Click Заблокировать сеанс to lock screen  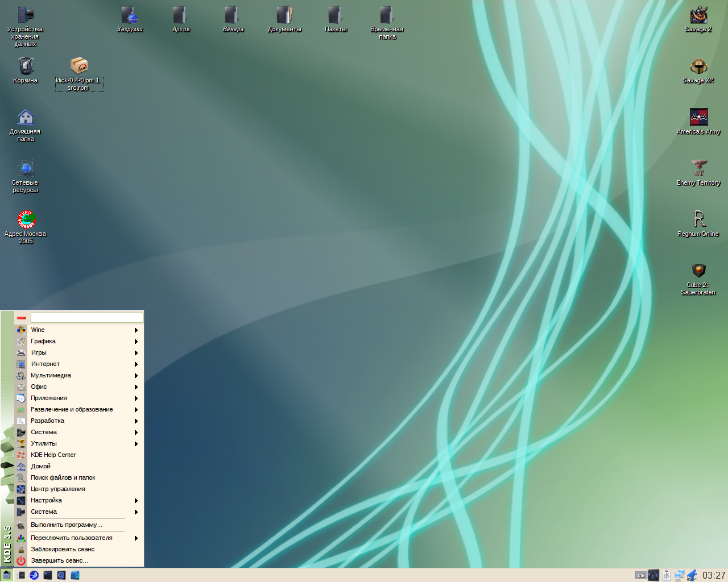tap(63, 549)
